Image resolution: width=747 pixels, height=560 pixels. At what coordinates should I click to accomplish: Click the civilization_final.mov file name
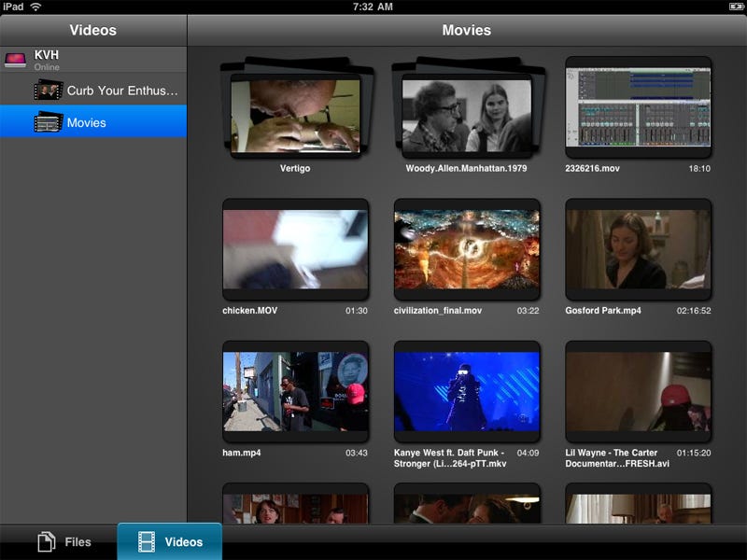pos(438,311)
